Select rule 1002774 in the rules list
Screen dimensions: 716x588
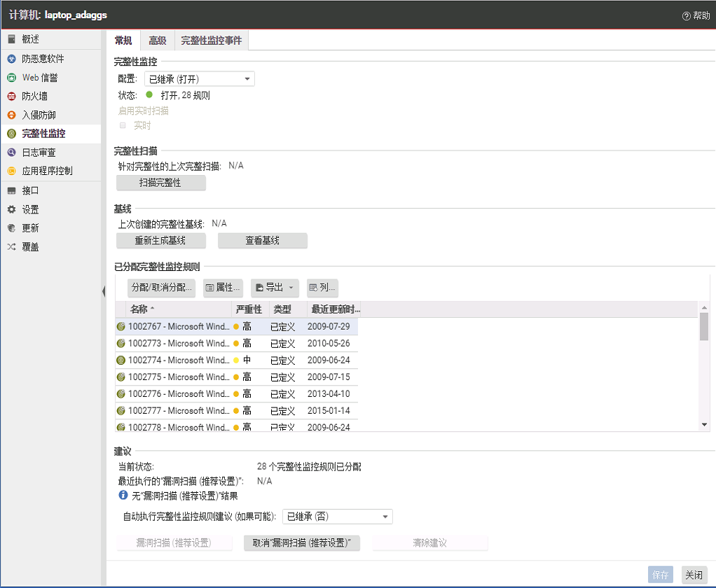tap(178, 360)
